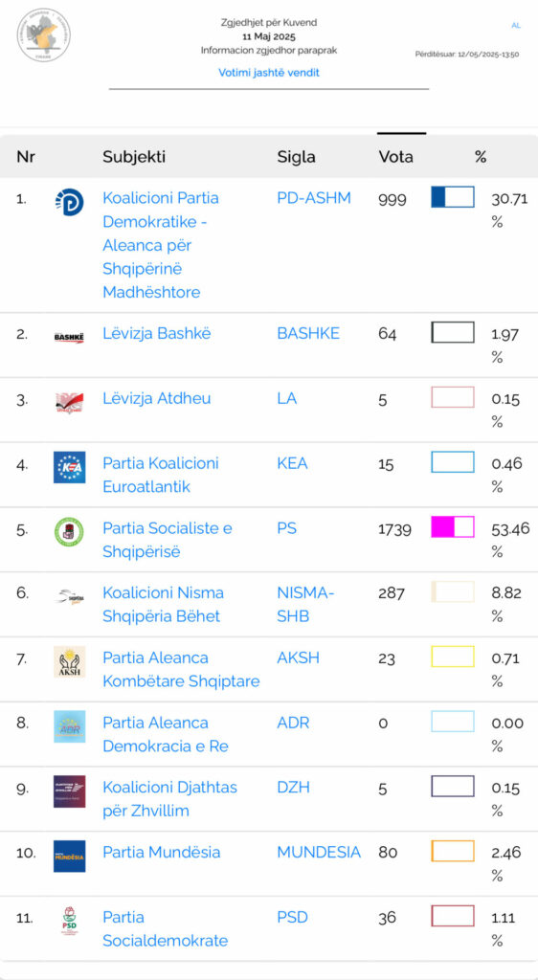Select the Vota column header
Viewport: 538px width, 980px height.
click(x=395, y=156)
